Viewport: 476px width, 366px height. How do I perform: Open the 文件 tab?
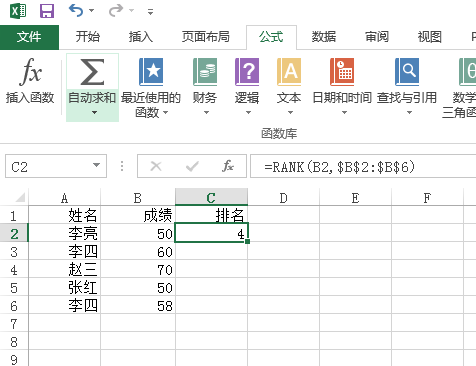[29, 37]
